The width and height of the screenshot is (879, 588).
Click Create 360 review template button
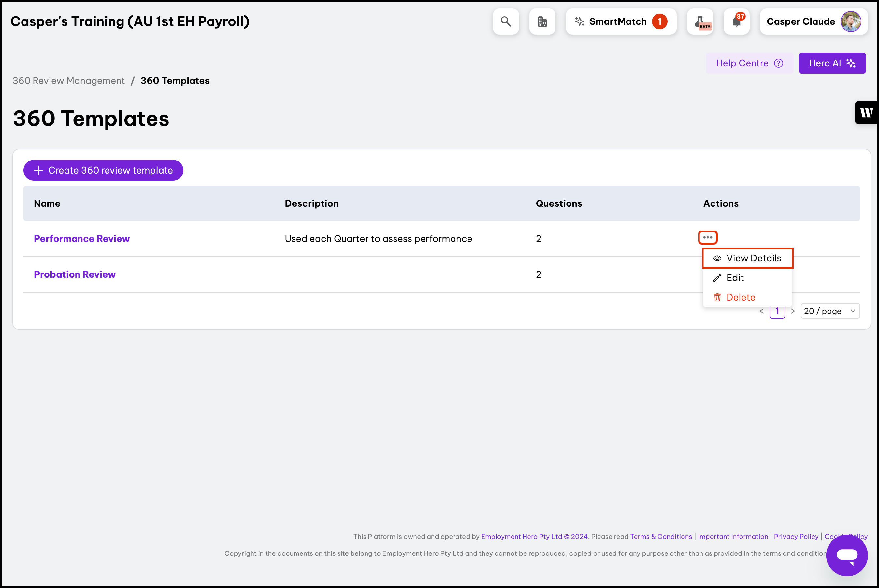[x=103, y=170]
